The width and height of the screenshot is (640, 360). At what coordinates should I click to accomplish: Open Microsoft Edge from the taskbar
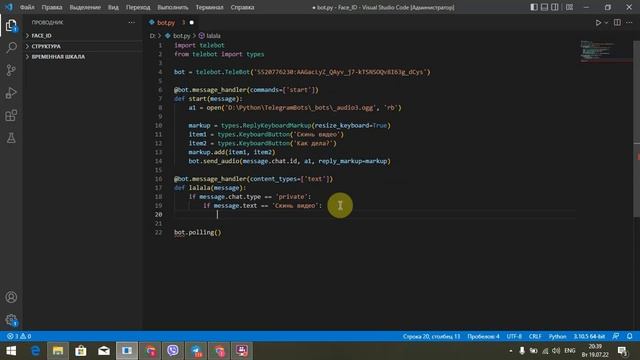[36, 351]
